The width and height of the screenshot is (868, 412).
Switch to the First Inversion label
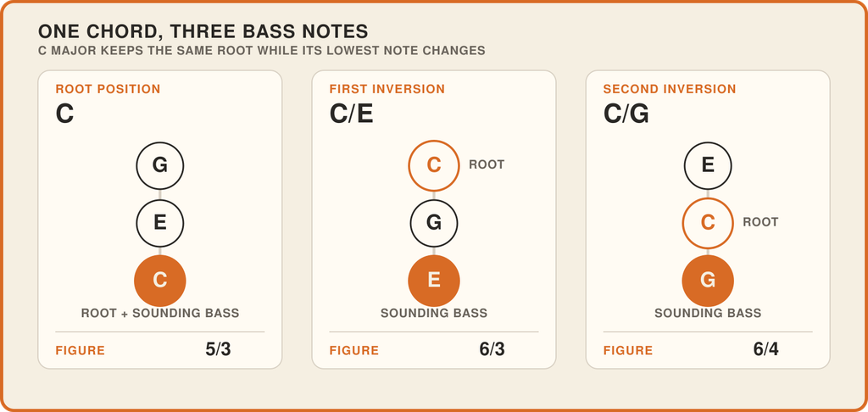(x=387, y=89)
